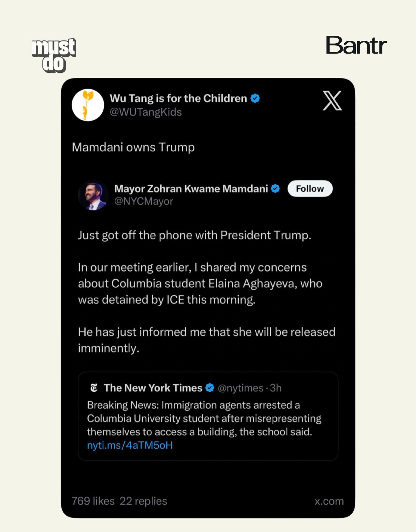Open the @WUTangKids handle
The image size is (416, 532).
point(146,112)
